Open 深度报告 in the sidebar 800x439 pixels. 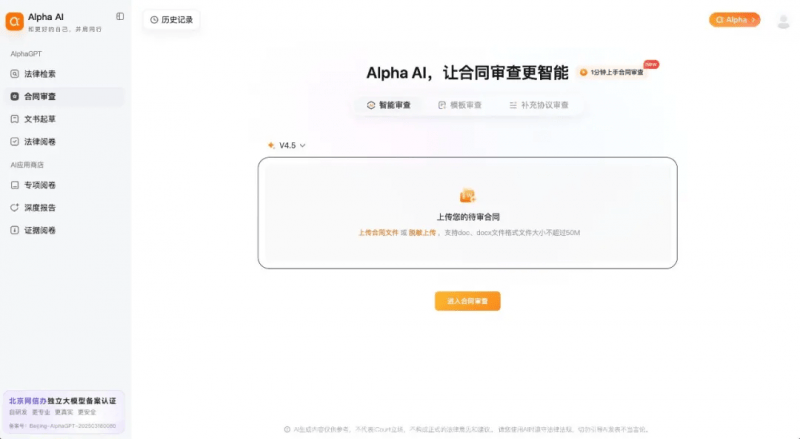65,207
